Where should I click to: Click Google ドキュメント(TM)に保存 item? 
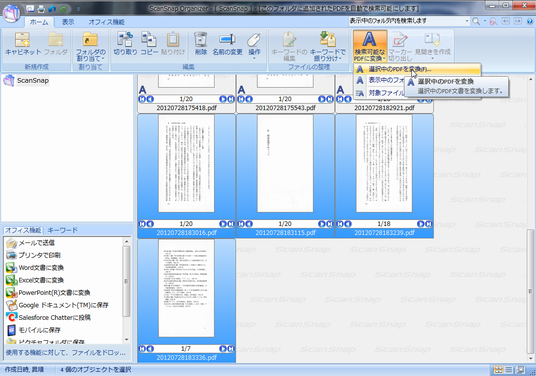(63, 305)
